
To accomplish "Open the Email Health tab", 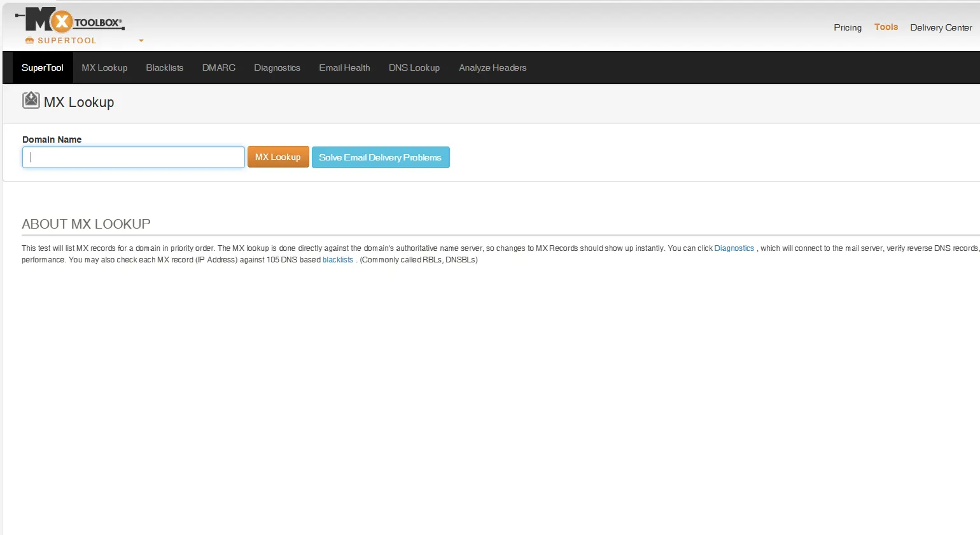I will [x=344, y=68].
